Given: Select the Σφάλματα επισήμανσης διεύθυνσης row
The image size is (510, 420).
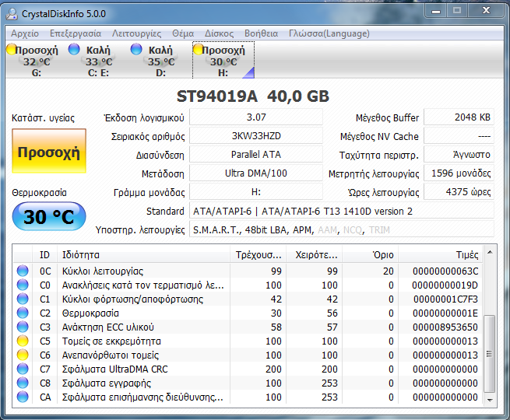Looking at the screenshot, I should (x=248, y=397).
